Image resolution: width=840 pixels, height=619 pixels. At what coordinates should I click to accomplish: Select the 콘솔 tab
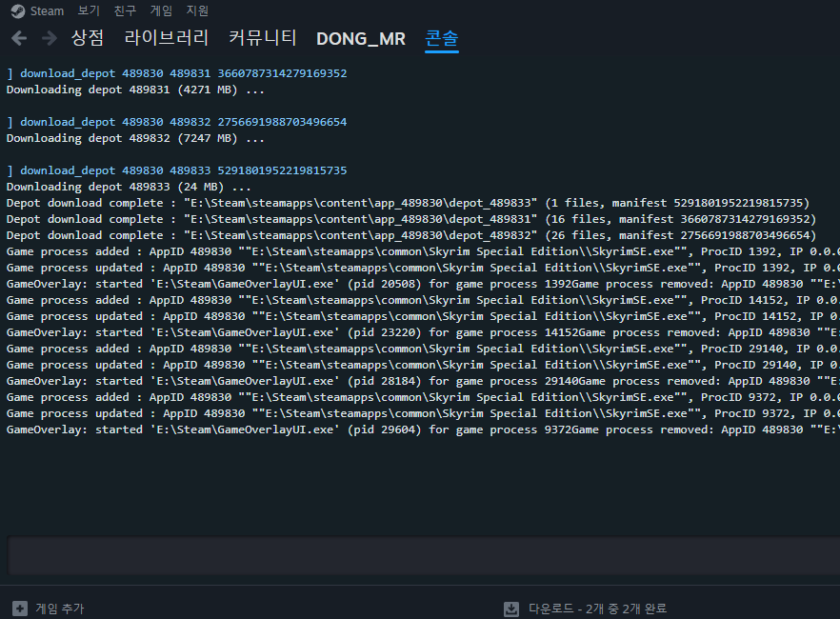pos(442,38)
